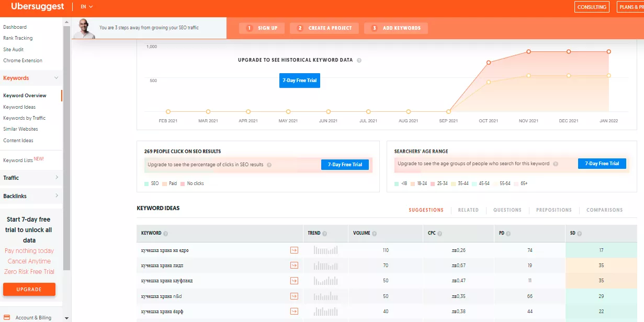The image size is (644, 322).
Task: Click NOV 2021 upper chart data point
Action: click(x=528, y=52)
